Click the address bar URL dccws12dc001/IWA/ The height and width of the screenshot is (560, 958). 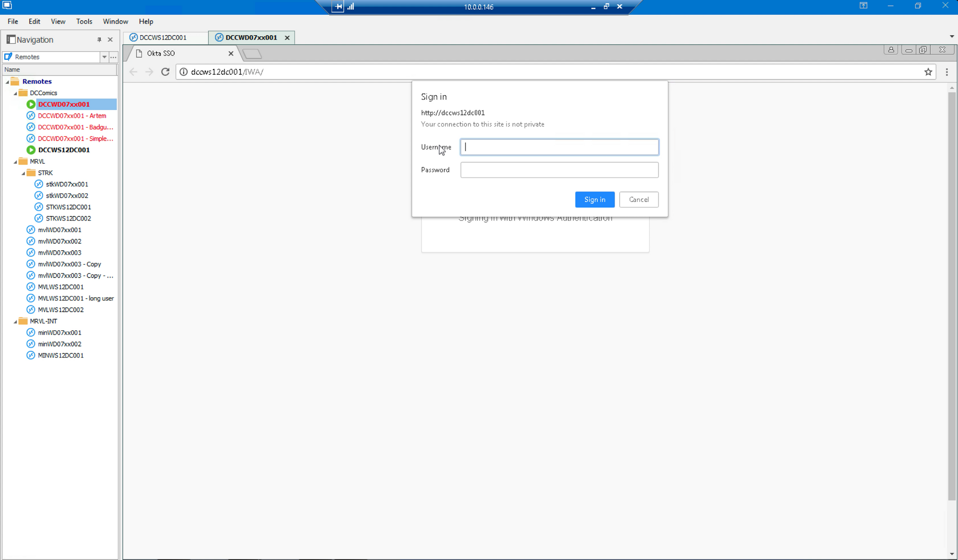(228, 72)
